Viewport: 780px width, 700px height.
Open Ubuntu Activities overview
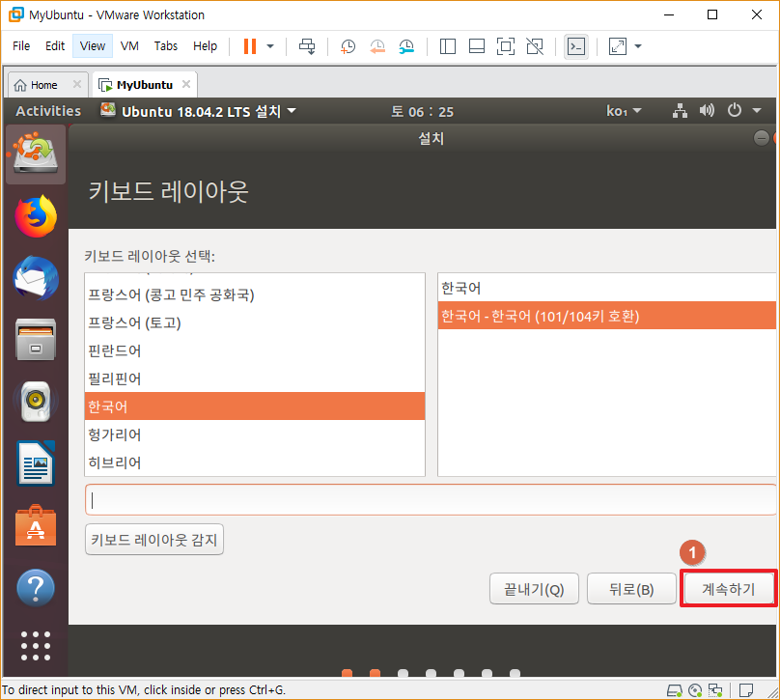point(48,111)
